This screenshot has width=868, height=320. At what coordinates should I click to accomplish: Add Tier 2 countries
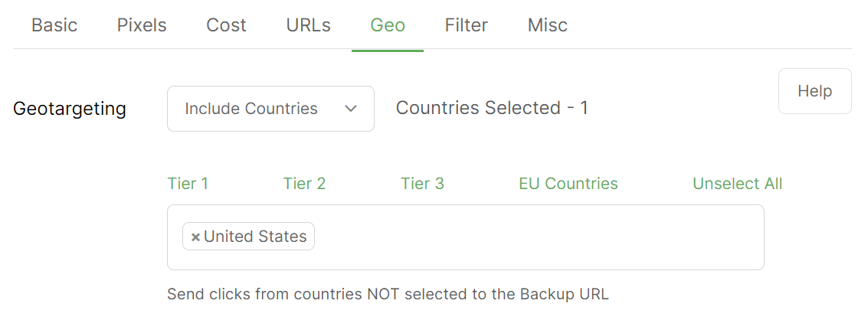304,184
